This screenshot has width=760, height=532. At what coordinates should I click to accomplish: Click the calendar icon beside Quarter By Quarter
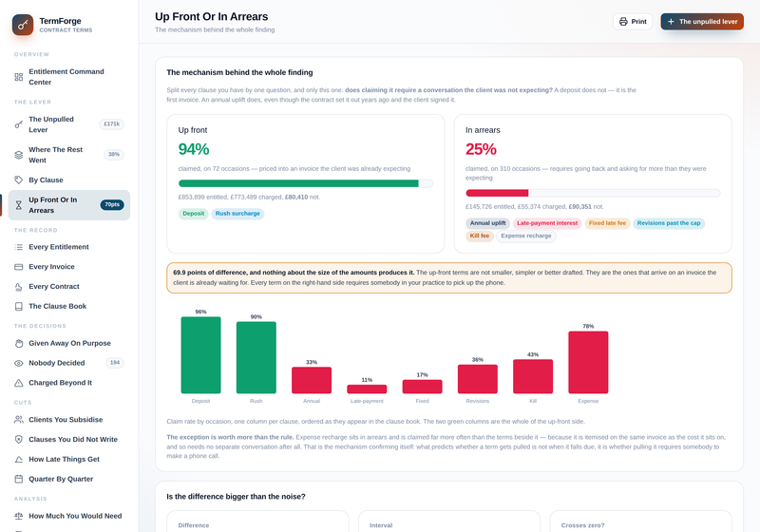click(18, 480)
